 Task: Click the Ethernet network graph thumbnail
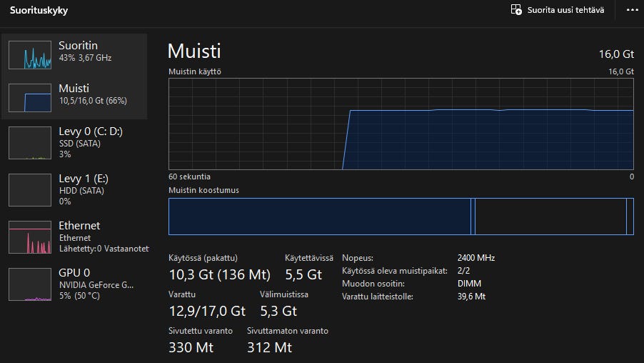[x=30, y=237]
